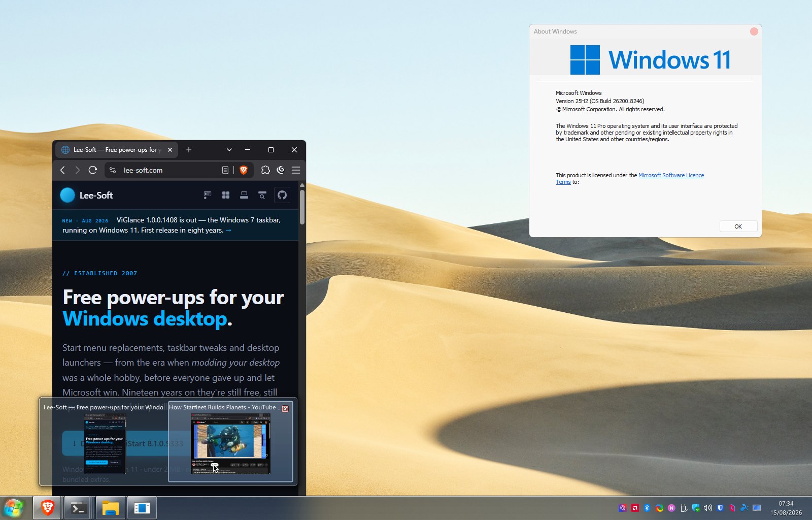Open the Terminal taskbar icon
The height and width of the screenshot is (520, 812).
point(79,508)
